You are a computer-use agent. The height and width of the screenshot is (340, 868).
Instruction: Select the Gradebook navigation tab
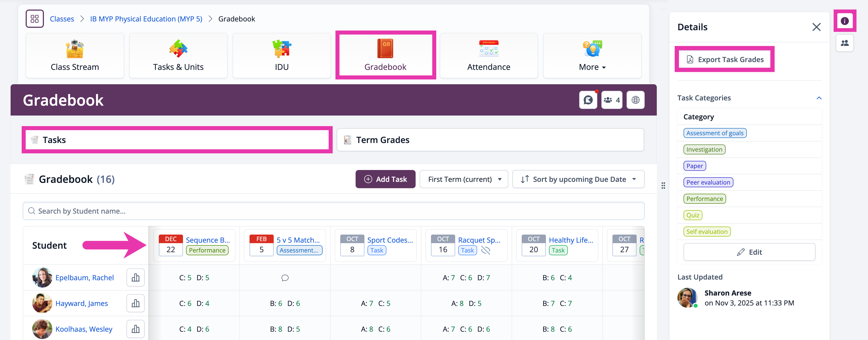(385, 55)
